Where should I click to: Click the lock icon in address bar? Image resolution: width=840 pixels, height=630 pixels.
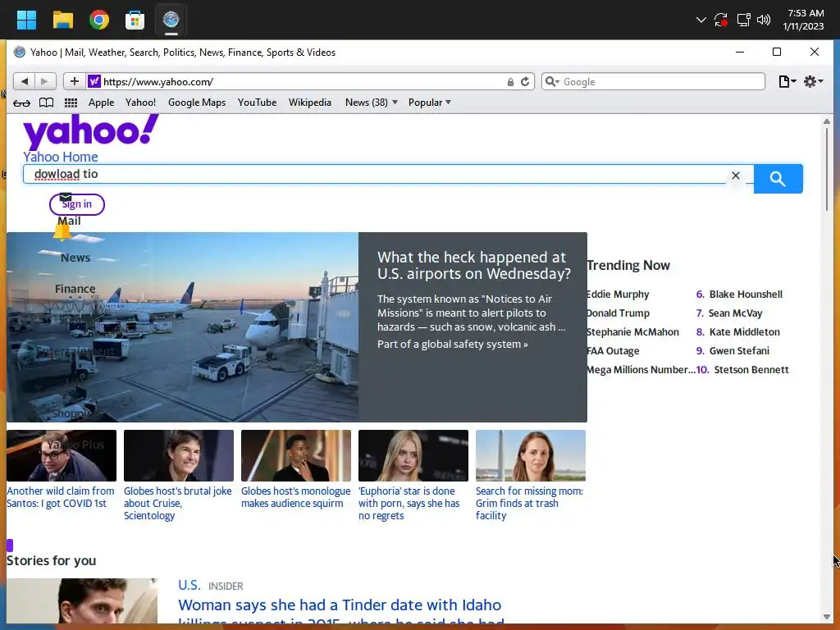pyautogui.click(x=510, y=82)
